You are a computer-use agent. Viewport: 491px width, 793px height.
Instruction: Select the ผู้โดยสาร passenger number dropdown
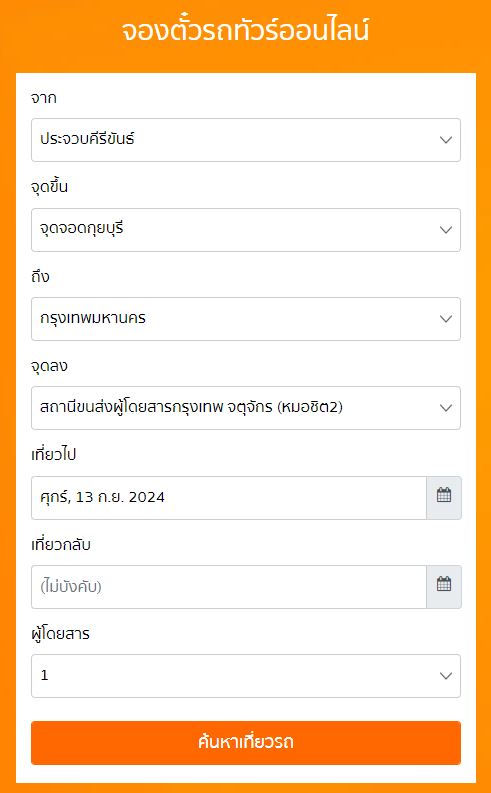(246, 676)
